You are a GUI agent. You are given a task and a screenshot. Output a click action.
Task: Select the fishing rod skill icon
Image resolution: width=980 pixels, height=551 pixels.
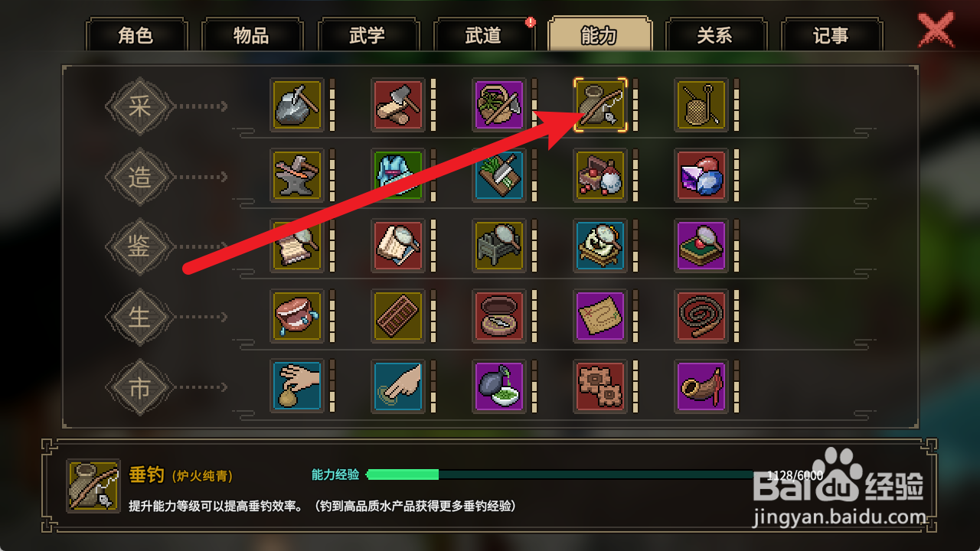tap(600, 105)
